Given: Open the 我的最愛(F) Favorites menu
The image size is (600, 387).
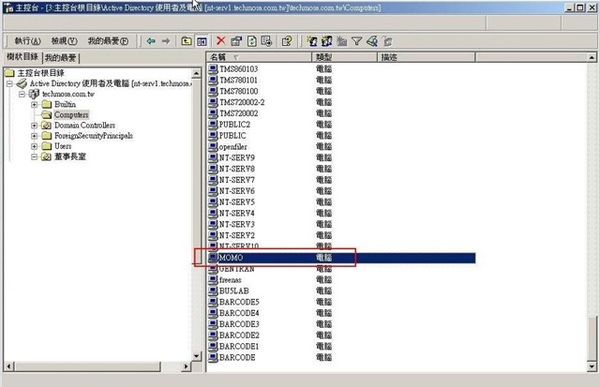Looking at the screenshot, I should pyautogui.click(x=108, y=41).
